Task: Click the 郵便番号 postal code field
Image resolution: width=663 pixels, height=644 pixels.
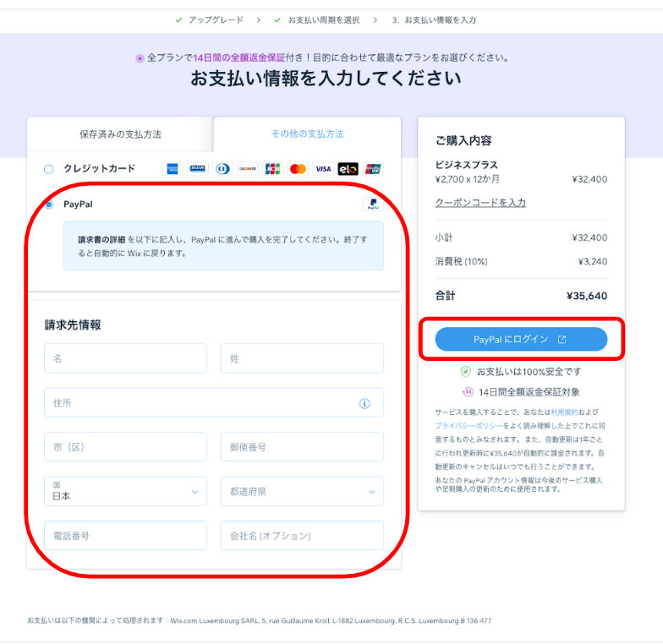Action: tap(302, 446)
